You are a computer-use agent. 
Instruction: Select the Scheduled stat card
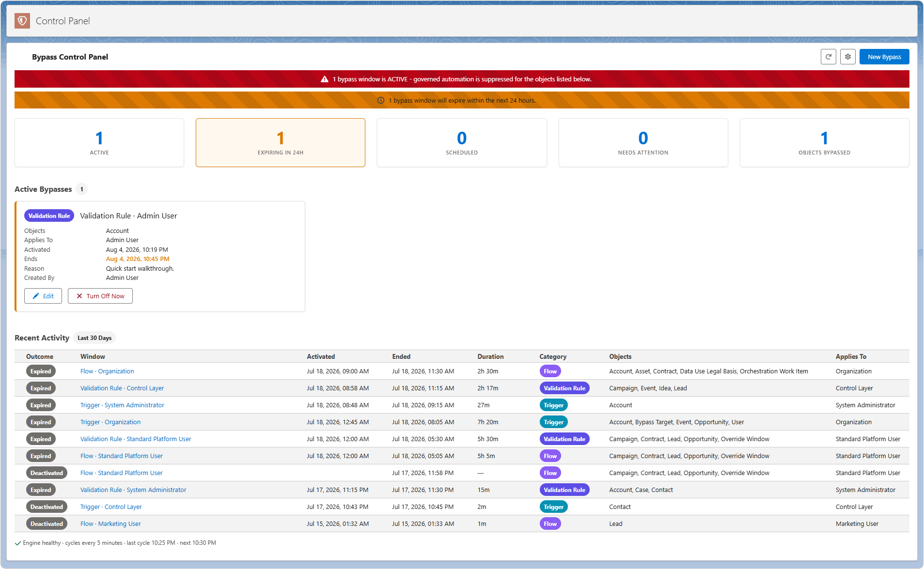pyautogui.click(x=462, y=143)
